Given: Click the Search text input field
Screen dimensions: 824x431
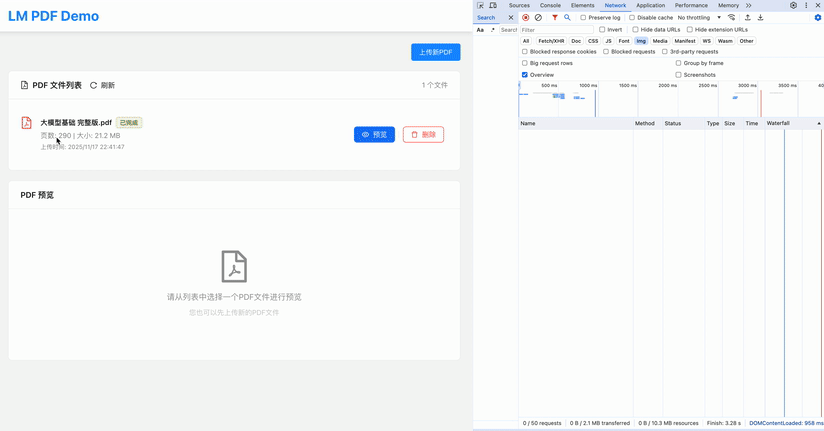Looking at the screenshot, I should coord(508,30).
